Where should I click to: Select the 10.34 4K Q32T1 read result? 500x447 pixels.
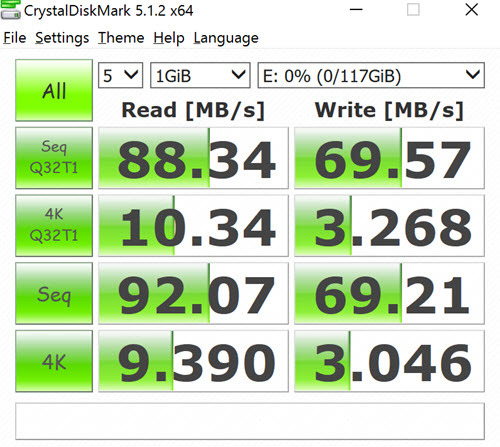[193, 226]
